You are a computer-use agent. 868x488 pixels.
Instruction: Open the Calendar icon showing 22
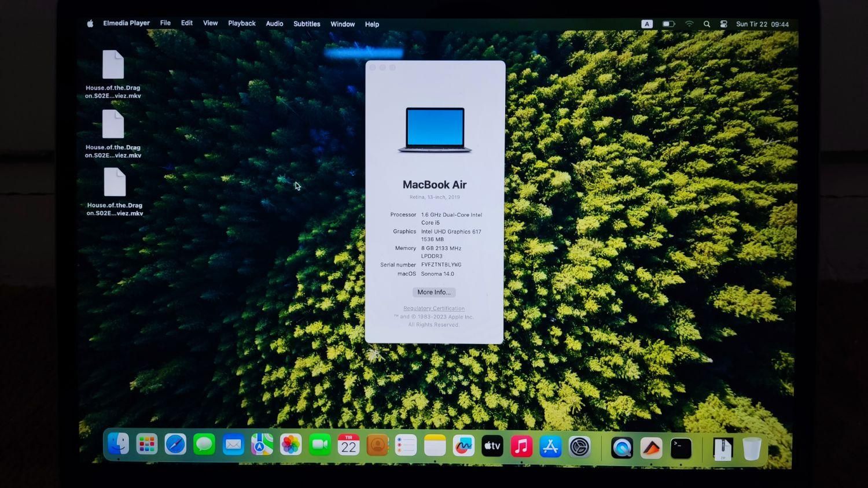[348, 445]
